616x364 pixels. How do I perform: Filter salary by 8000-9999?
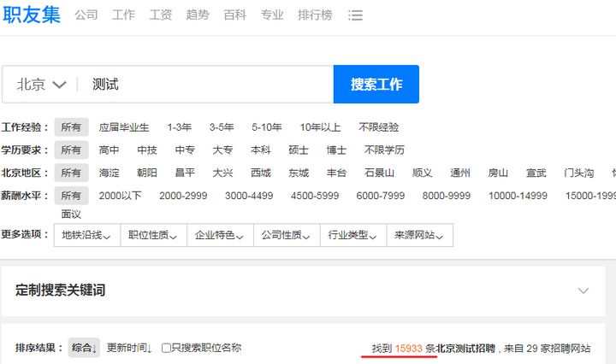tap(447, 196)
